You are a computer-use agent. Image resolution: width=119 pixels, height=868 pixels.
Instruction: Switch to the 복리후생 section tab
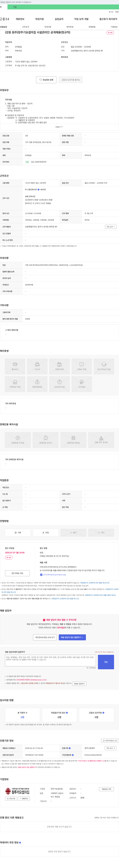pos(70,27)
